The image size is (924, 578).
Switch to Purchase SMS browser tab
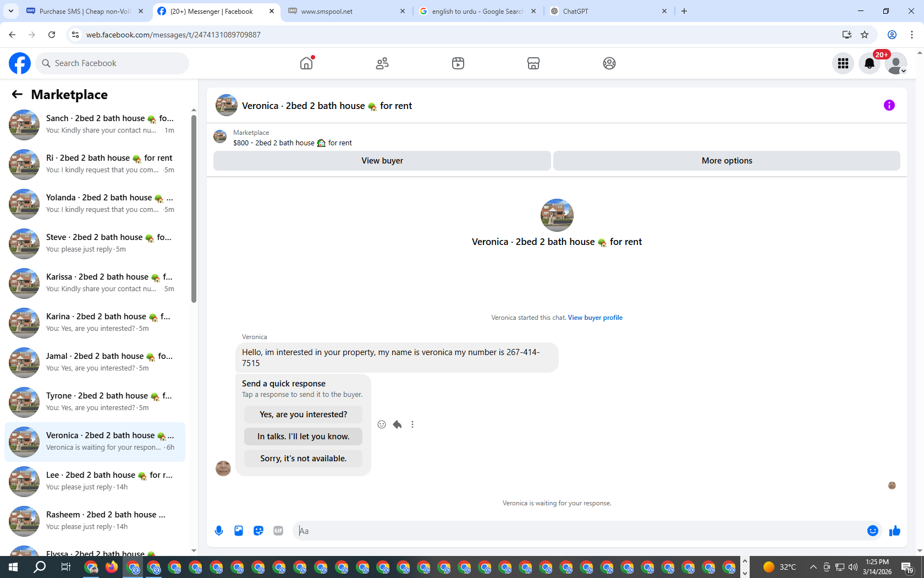coord(85,11)
